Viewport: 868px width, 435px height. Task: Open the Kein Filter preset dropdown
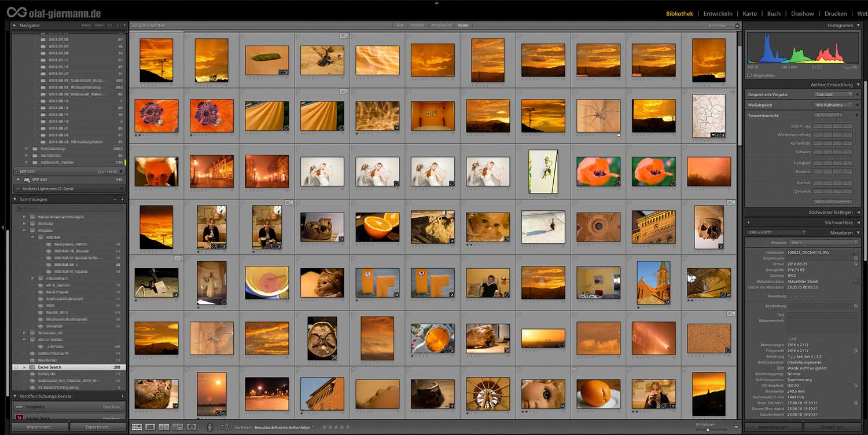[x=721, y=25]
